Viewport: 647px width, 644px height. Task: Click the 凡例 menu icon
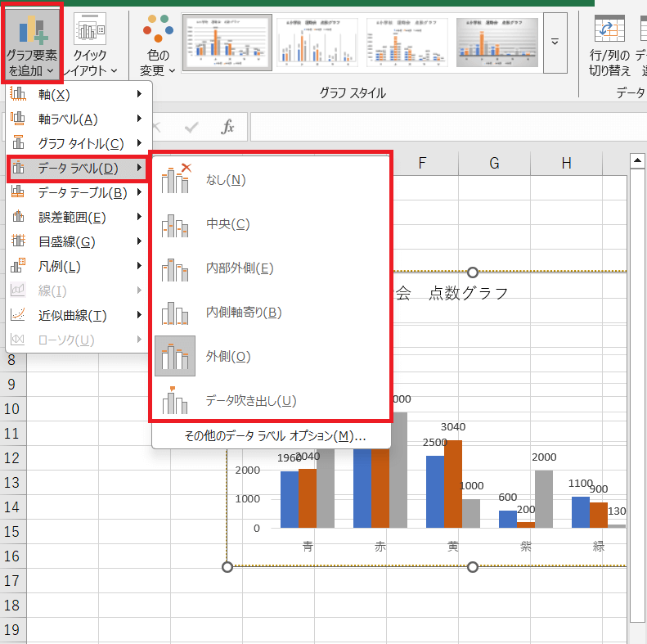click(18, 265)
